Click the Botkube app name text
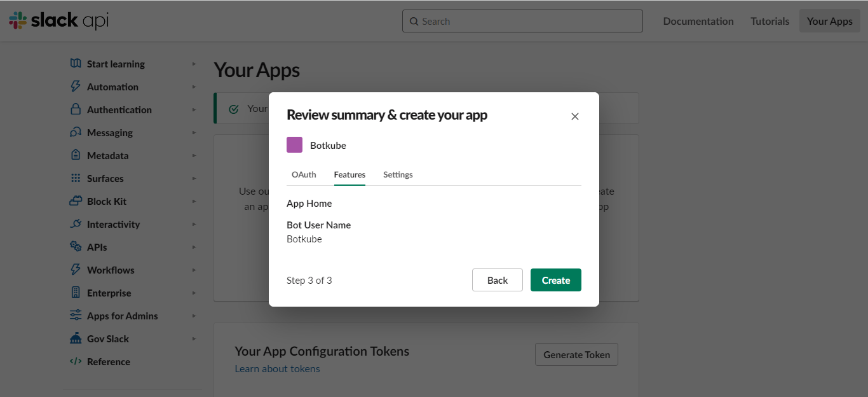 (328, 145)
